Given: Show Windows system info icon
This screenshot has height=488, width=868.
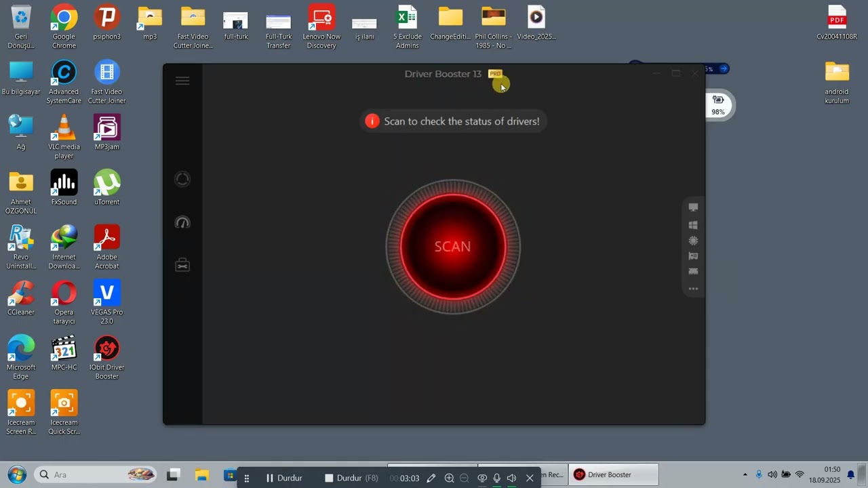Looking at the screenshot, I should point(693,225).
